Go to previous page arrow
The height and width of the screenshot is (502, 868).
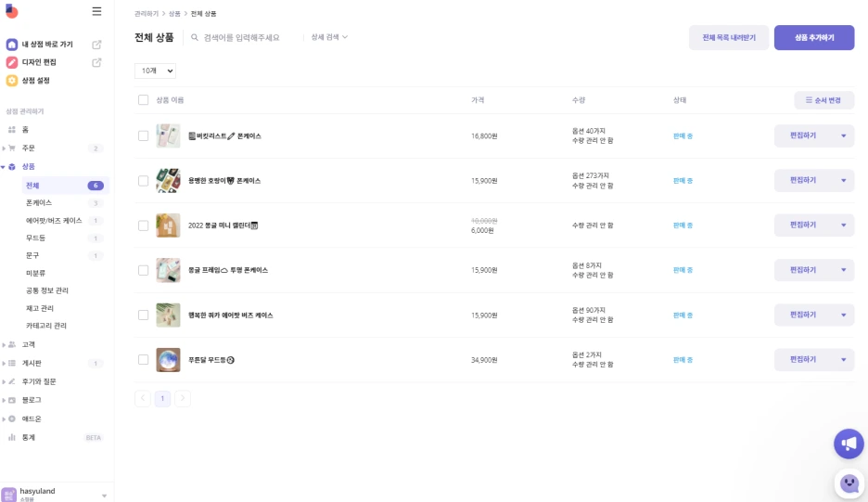tap(143, 398)
